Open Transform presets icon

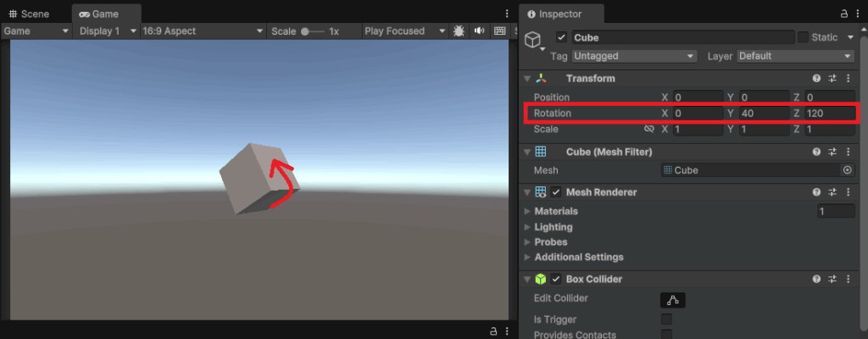click(832, 79)
